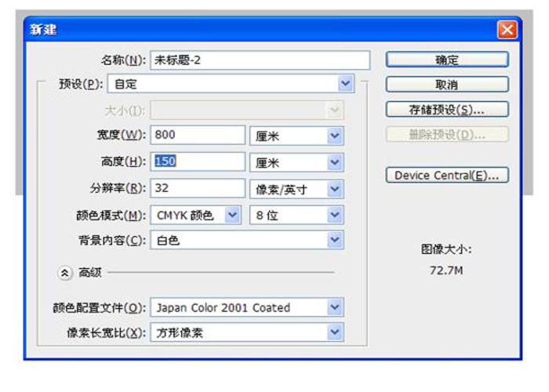Open the 8 位 bit depth dropdown
This screenshot has height=392, width=549.
296,215
